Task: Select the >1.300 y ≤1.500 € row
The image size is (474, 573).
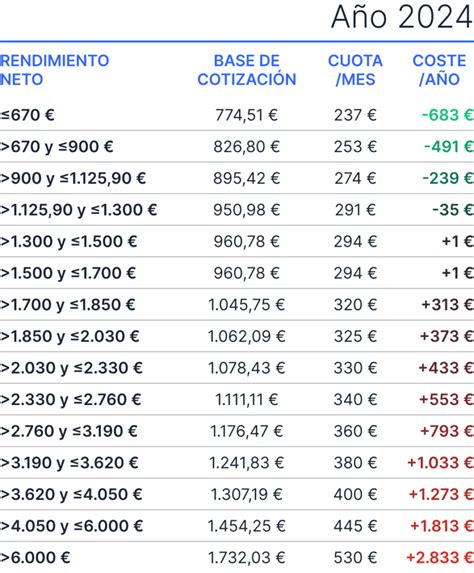Action: pyautogui.click(x=237, y=241)
